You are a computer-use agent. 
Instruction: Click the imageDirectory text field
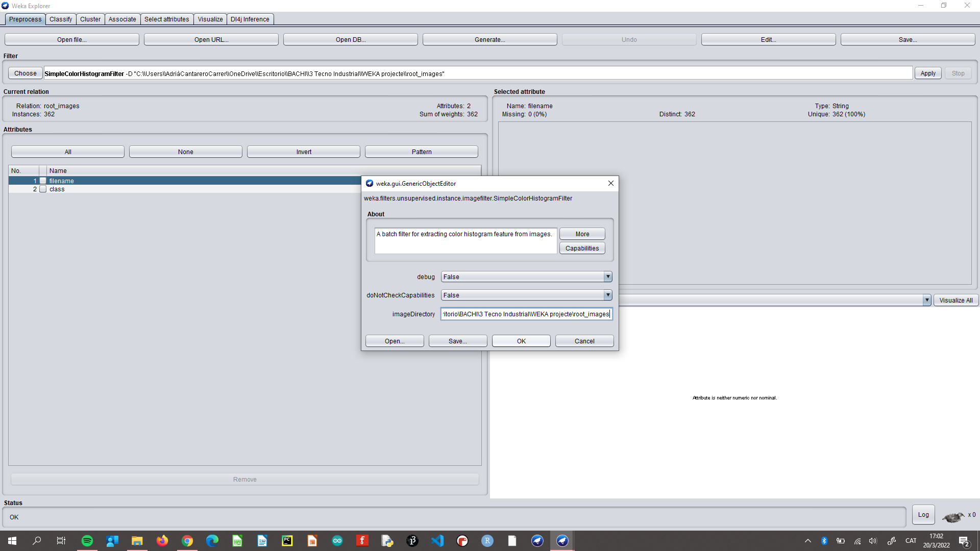coord(526,314)
